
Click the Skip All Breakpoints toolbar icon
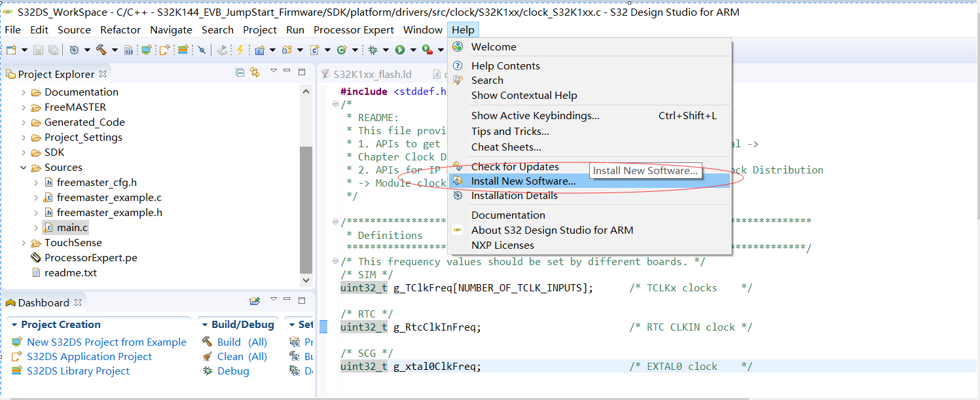coord(202,50)
